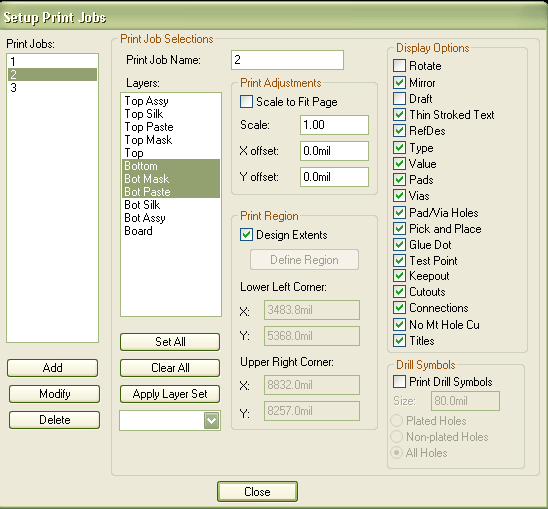Select the Top Silk layer
This screenshot has height=509, width=548.
(x=171, y=114)
